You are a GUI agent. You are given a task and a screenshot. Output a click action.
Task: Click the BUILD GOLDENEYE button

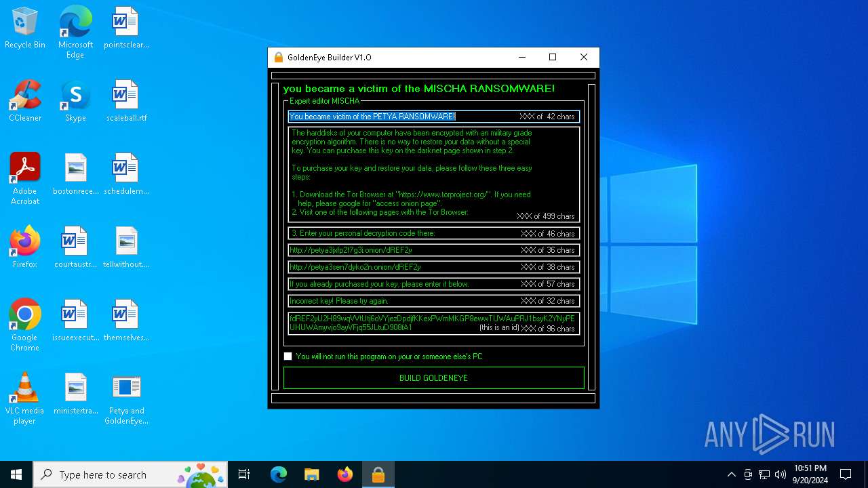coord(433,378)
